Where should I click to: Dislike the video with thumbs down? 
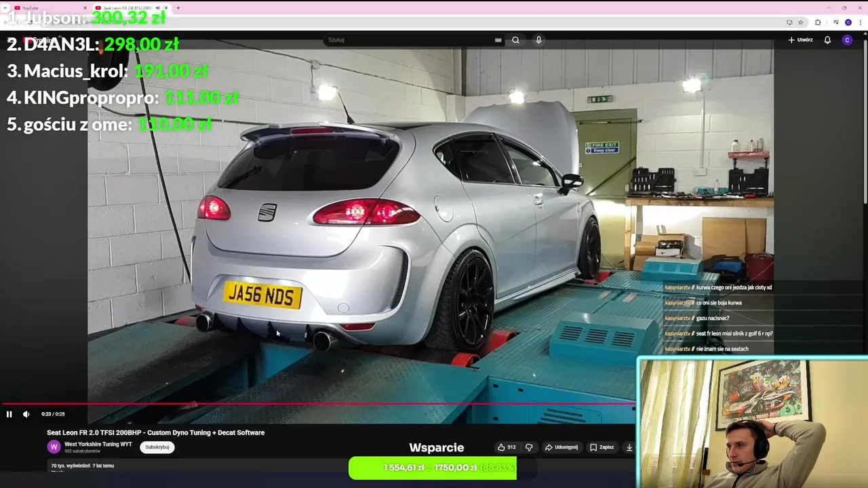click(529, 447)
